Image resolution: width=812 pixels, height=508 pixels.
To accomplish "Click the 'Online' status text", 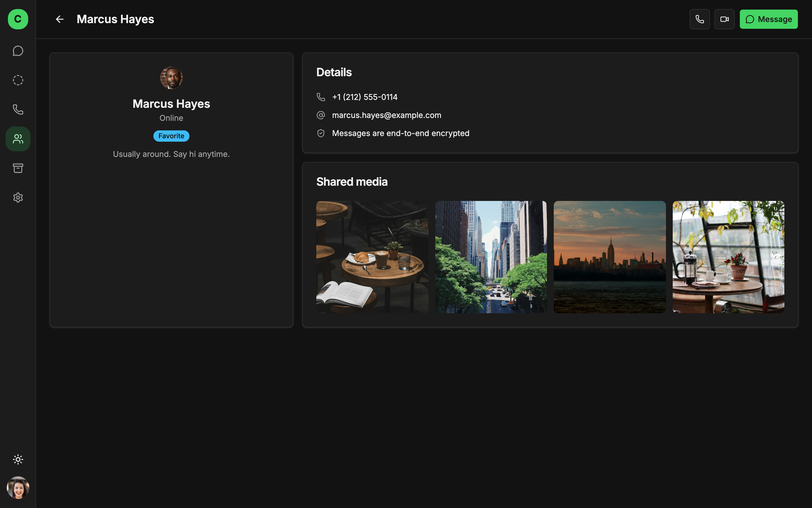I will [171, 118].
